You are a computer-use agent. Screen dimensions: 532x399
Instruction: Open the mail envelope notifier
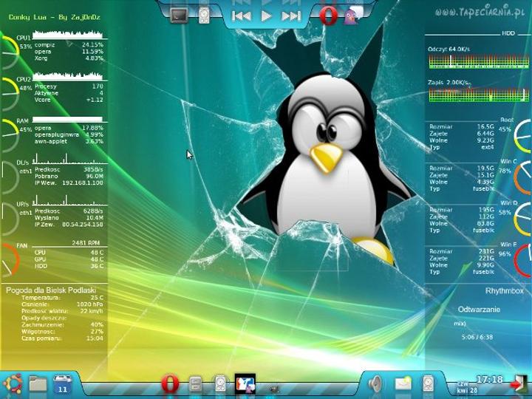[403, 384]
